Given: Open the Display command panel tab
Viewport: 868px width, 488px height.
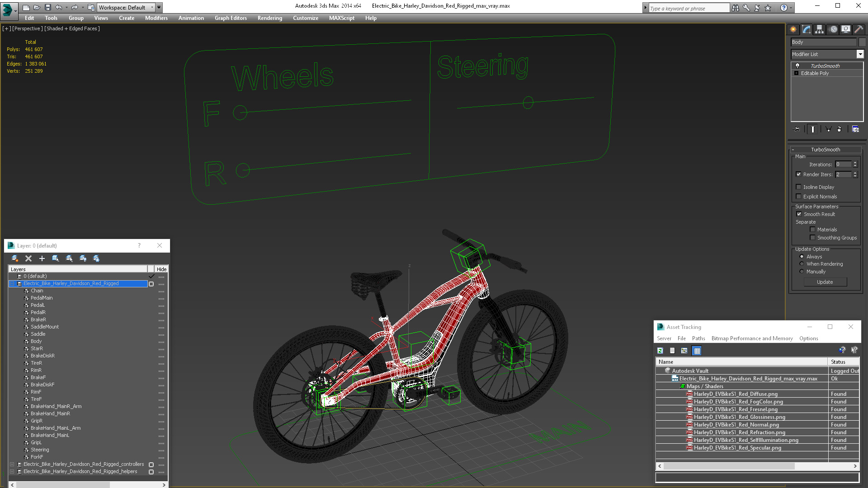Looking at the screenshot, I should pyautogui.click(x=845, y=29).
